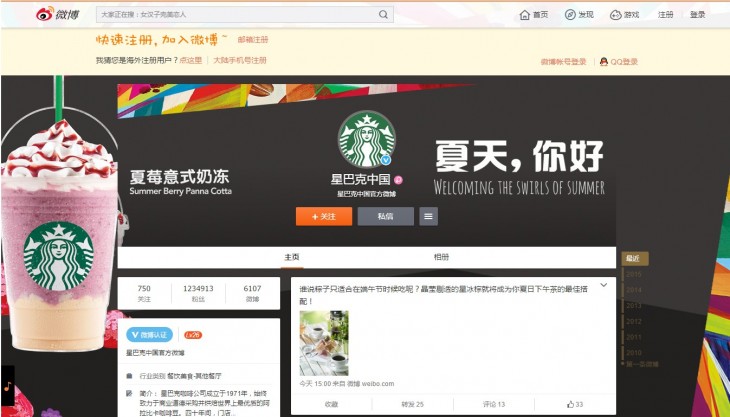Viewport: 730px width, 417px height.
Task: Click the Starbucks avatar logo
Action: coord(366,139)
